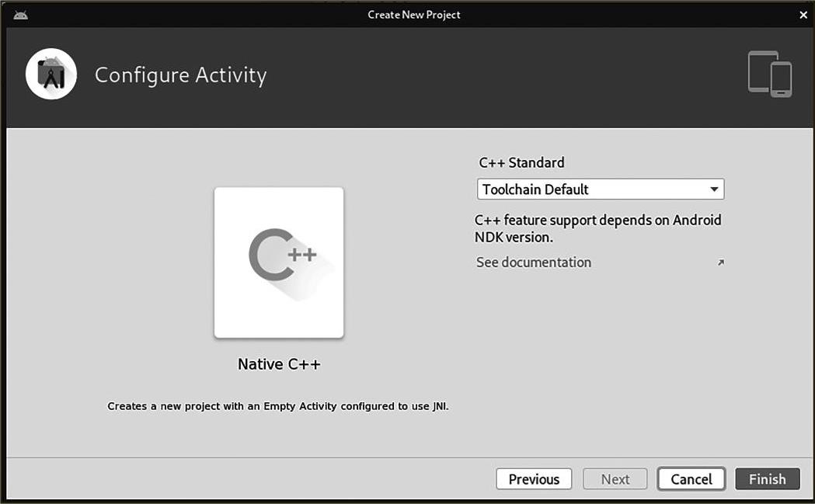The width and height of the screenshot is (815, 504).
Task: Click the Android NDK version note text
Action: click(597, 228)
